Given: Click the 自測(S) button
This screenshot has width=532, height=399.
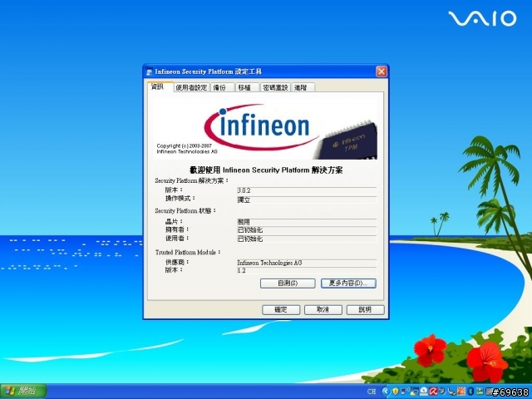Looking at the screenshot, I should (x=288, y=283).
